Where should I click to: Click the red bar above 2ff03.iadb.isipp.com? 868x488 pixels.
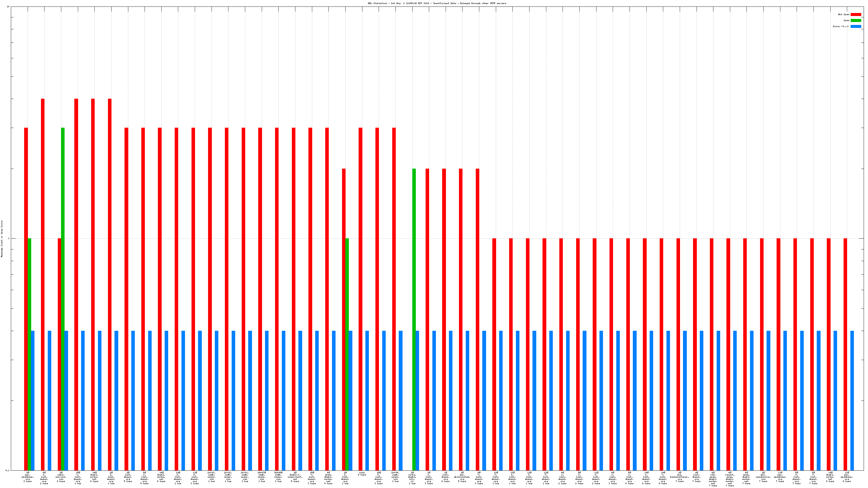pos(210,269)
